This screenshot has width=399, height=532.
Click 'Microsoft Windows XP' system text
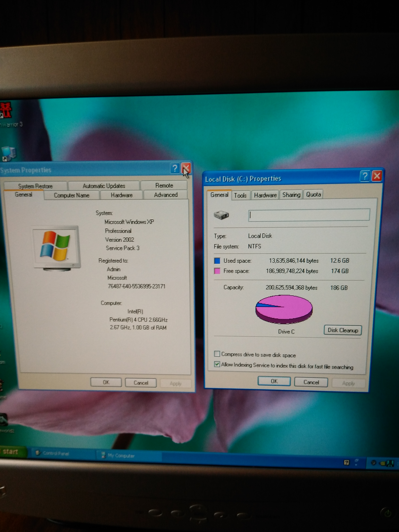point(129,222)
